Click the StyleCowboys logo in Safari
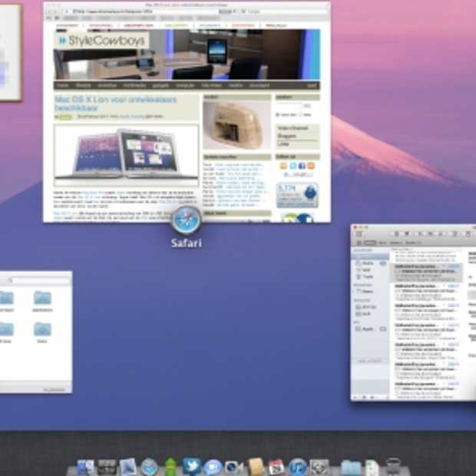476x476 pixels. tap(101, 40)
